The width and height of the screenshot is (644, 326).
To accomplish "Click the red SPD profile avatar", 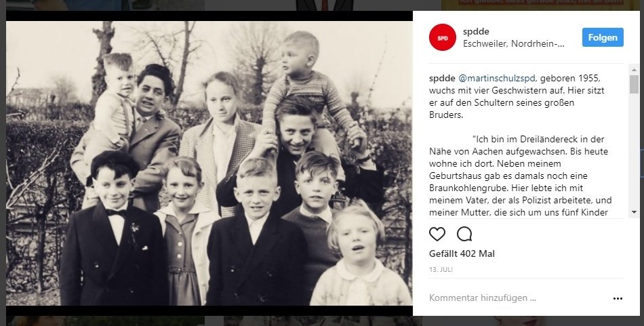I will [443, 37].
